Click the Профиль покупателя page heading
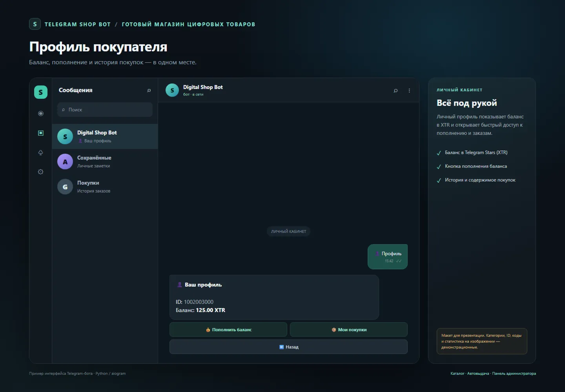Image resolution: width=565 pixels, height=392 pixels. pos(98,47)
